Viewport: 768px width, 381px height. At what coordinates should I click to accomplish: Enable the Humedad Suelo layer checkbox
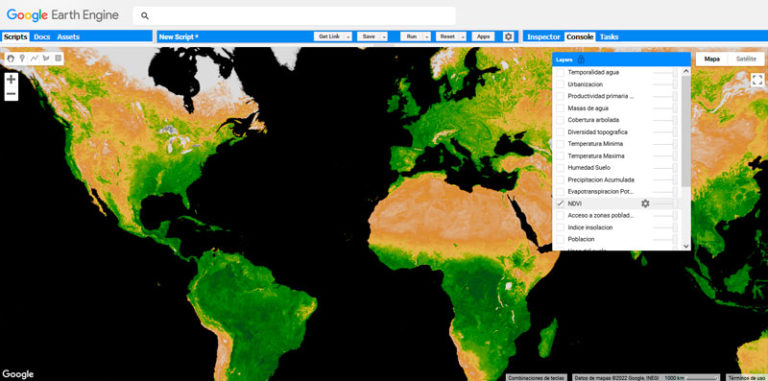tap(560, 167)
